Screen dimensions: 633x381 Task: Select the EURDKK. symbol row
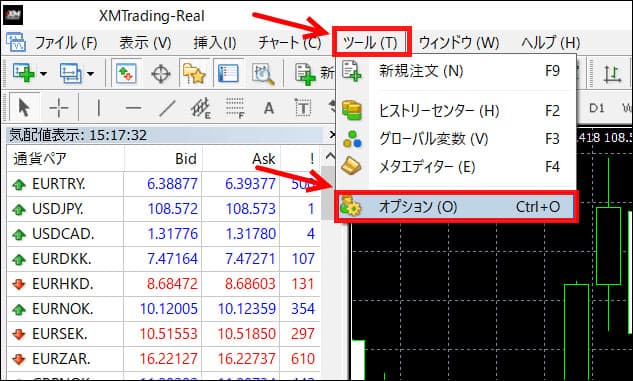click(163, 259)
